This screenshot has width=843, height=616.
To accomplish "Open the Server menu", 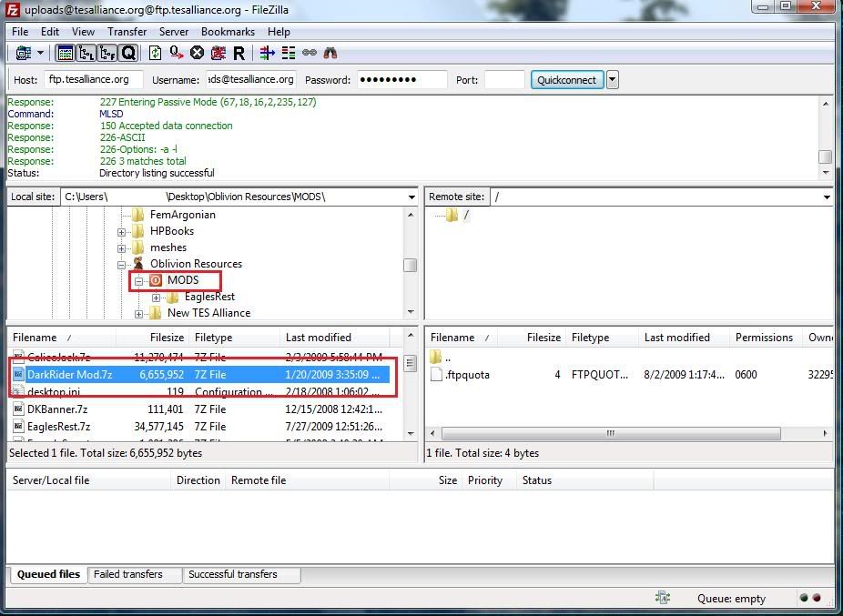I will pyautogui.click(x=174, y=32).
